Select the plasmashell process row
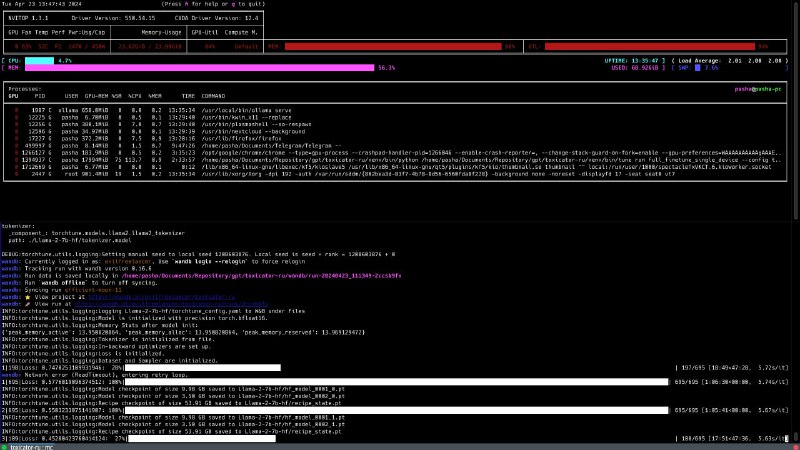This screenshot has height=450, width=800. click(395, 124)
